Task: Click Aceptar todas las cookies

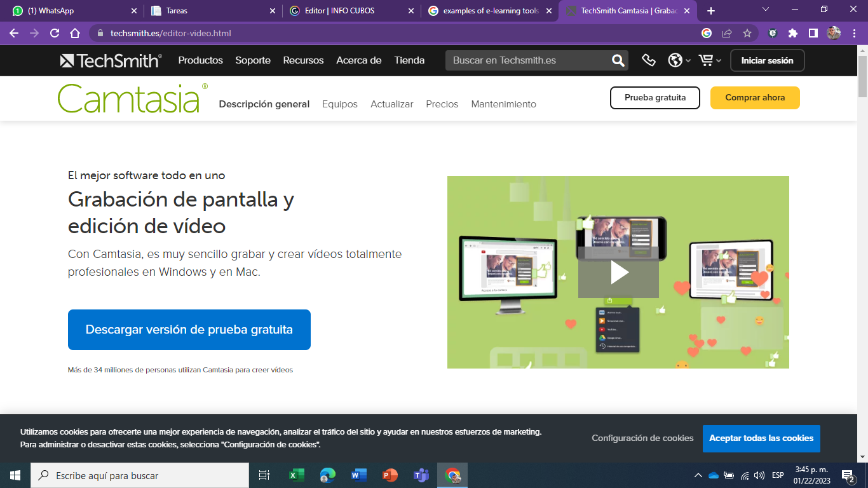Action: (761, 438)
